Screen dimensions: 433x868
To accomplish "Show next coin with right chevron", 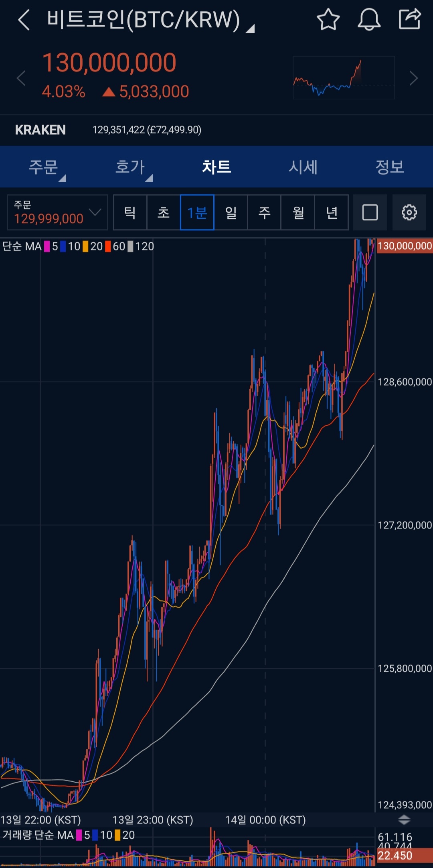I will [x=413, y=78].
